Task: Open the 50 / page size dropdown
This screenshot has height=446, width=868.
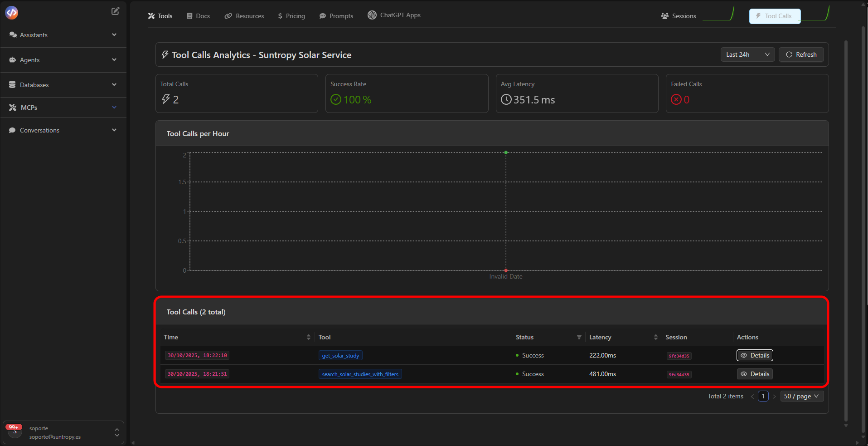Action: coord(802,396)
